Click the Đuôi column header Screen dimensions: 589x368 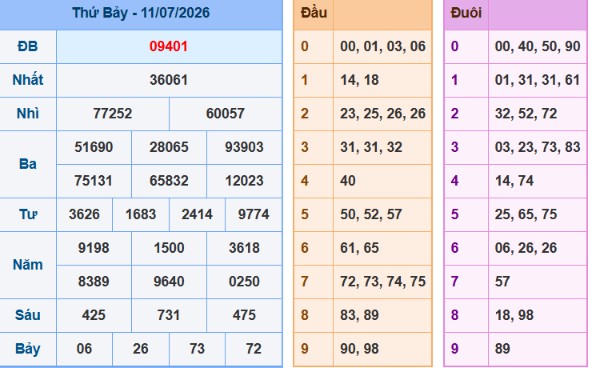click(466, 13)
